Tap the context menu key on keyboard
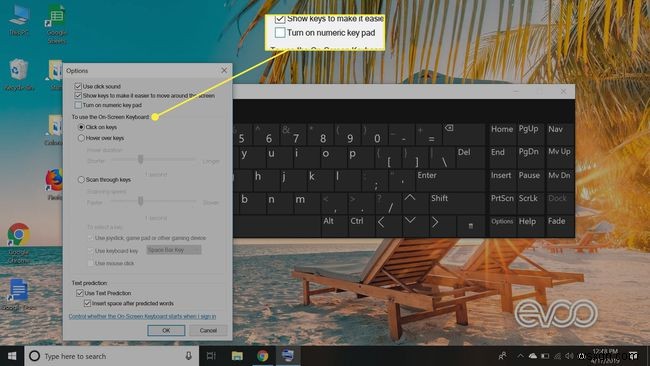 pyautogui.click(x=471, y=226)
